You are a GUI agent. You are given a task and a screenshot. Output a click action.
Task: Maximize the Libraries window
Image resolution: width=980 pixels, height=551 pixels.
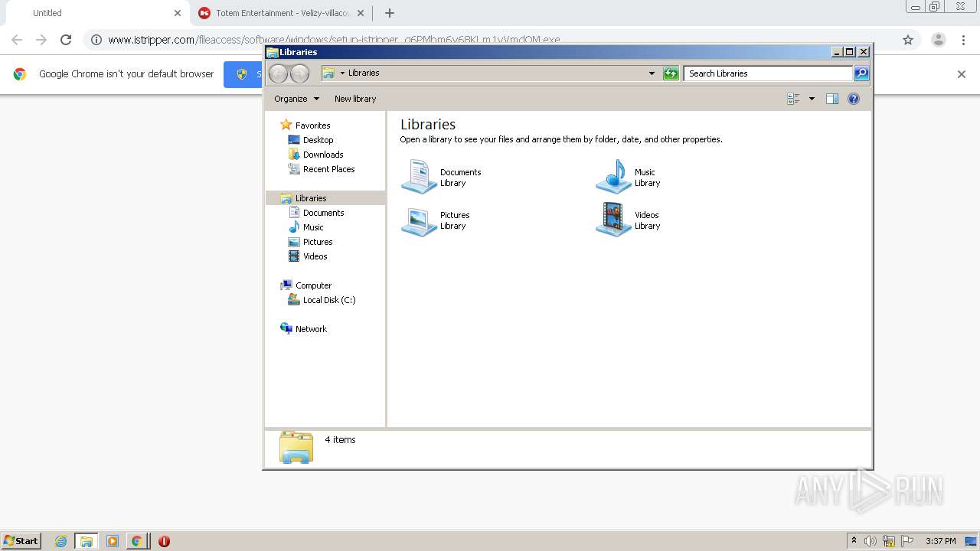tap(850, 52)
